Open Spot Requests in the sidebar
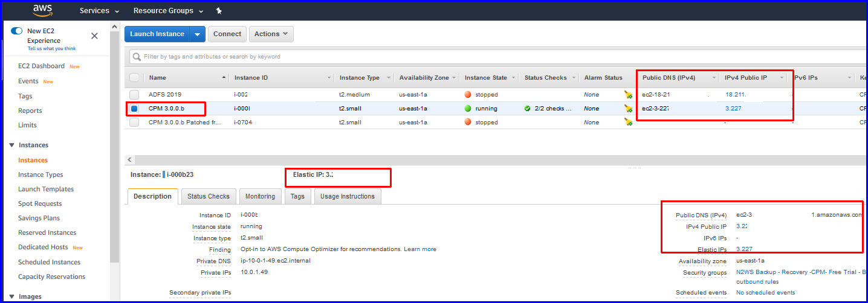Screen dimensions: 868x303 (40, 204)
